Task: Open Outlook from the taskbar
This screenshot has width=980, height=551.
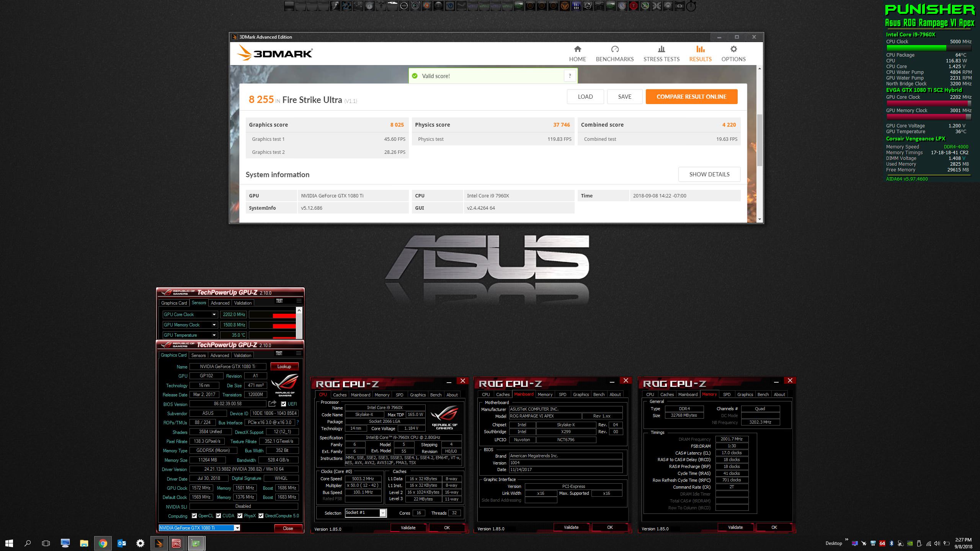Action: pos(122,543)
